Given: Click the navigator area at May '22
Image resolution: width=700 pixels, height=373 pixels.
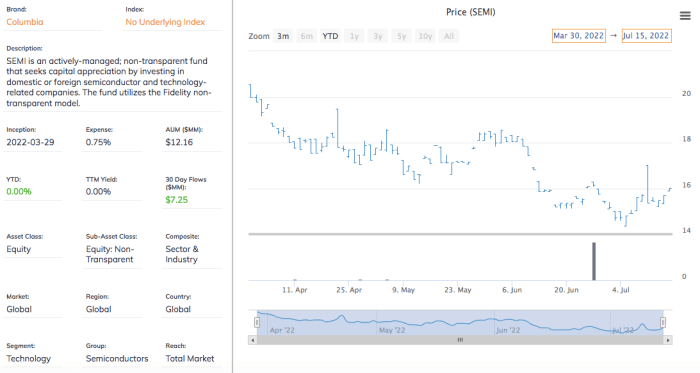Looking at the screenshot, I should pyautogui.click(x=392, y=330).
